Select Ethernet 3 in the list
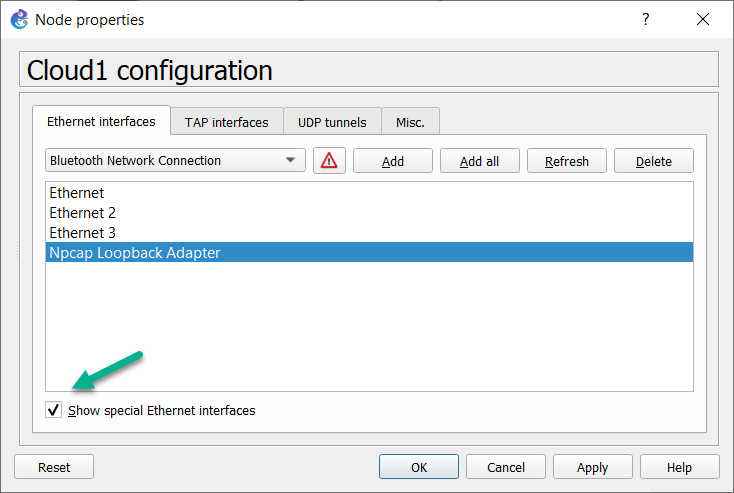Image resolution: width=734 pixels, height=493 pixels. [x=369, y=233]
